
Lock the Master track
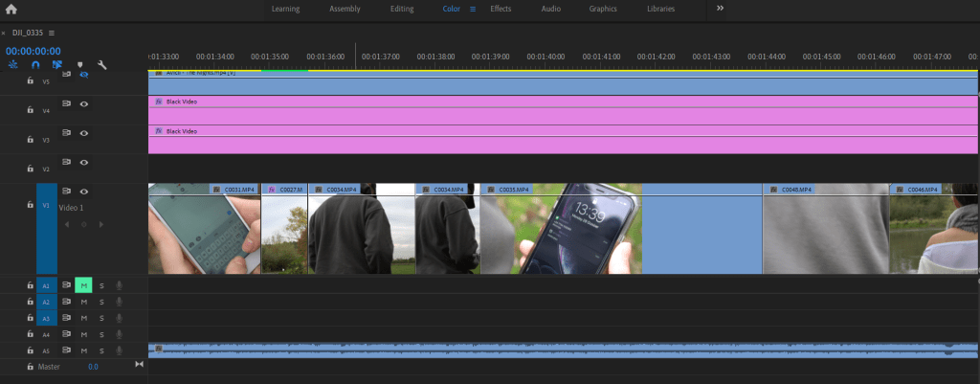click(x=30, y=367)
